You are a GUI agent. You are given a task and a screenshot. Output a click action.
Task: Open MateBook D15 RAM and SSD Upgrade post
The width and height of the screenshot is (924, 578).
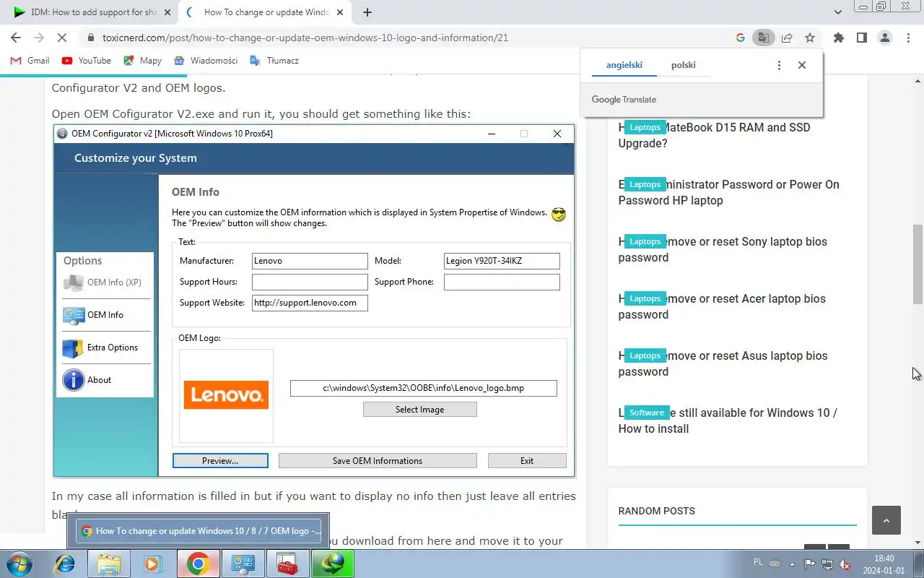(714, 135)
